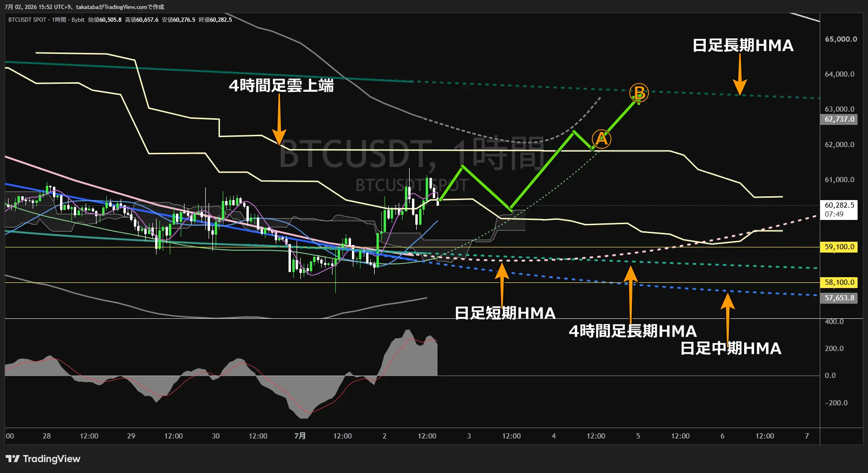Click the 30 date label on time axis
Image resolution: width=868 pixels, height=473 pixels.
point(216,436)
